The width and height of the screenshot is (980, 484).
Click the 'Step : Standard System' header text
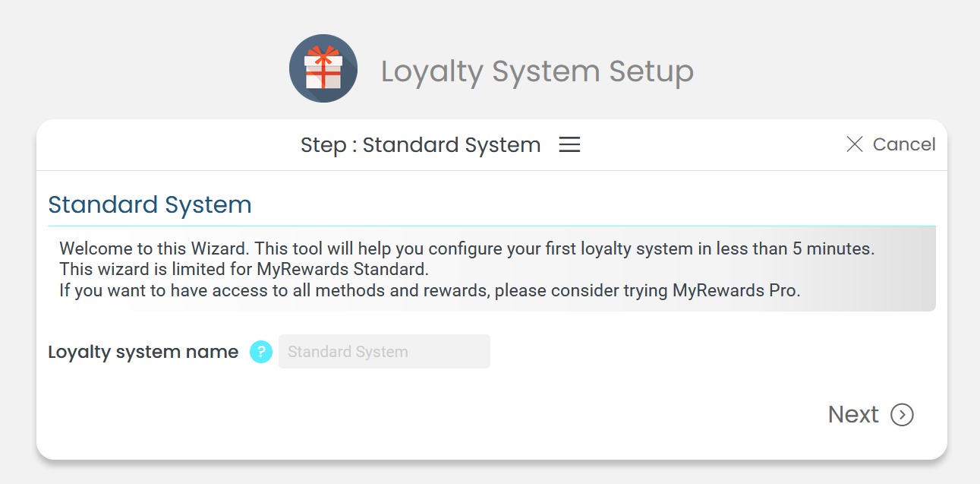click(x=421, y=144)
